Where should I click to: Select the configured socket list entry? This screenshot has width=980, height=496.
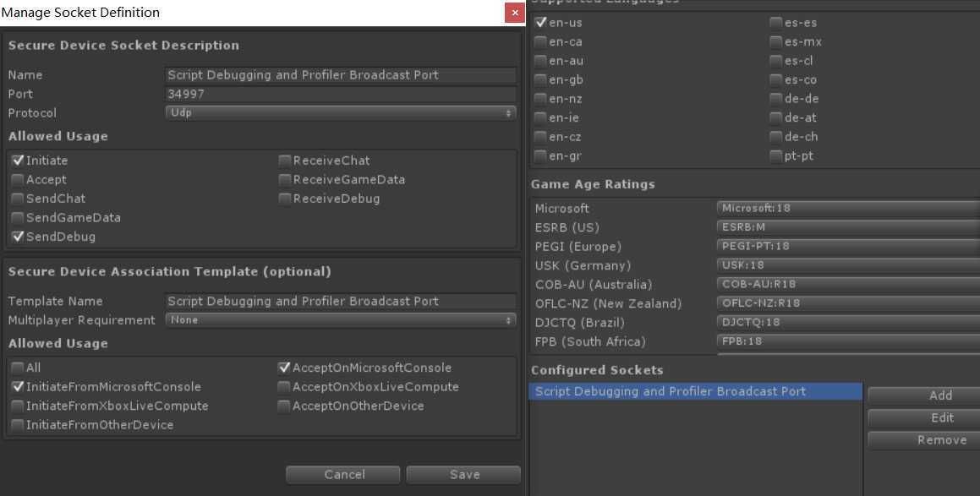(x=696, y=392)
